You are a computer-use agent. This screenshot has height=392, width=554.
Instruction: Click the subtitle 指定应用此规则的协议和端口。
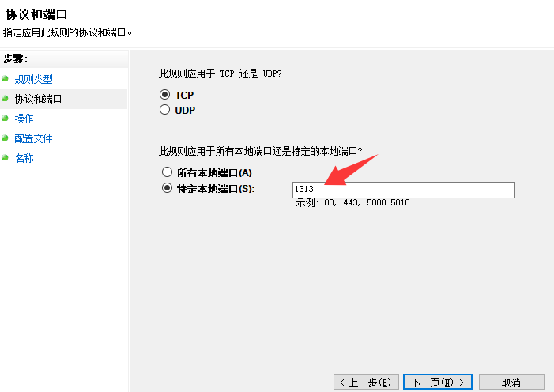click(x=67, y=33)
